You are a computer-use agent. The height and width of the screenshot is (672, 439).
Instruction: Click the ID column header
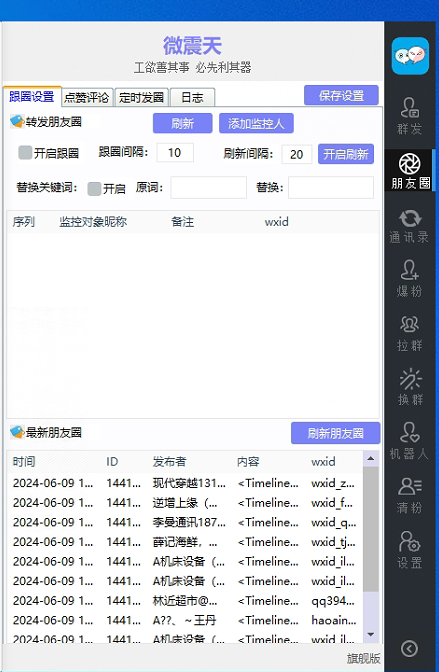tap(112, 462)
